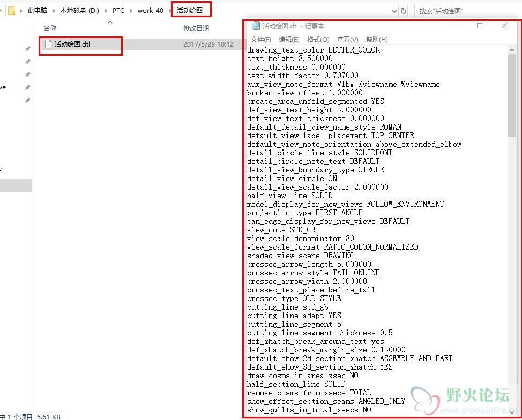522x420 pixels.
Task: Click the file icon of 活动绘图.dtl
Action: 48,44
